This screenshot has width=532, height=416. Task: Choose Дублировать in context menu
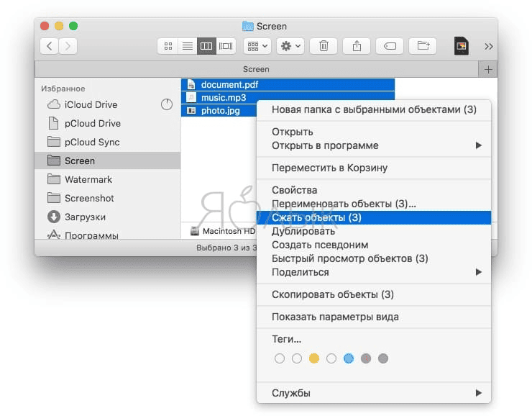click(374, 231)
